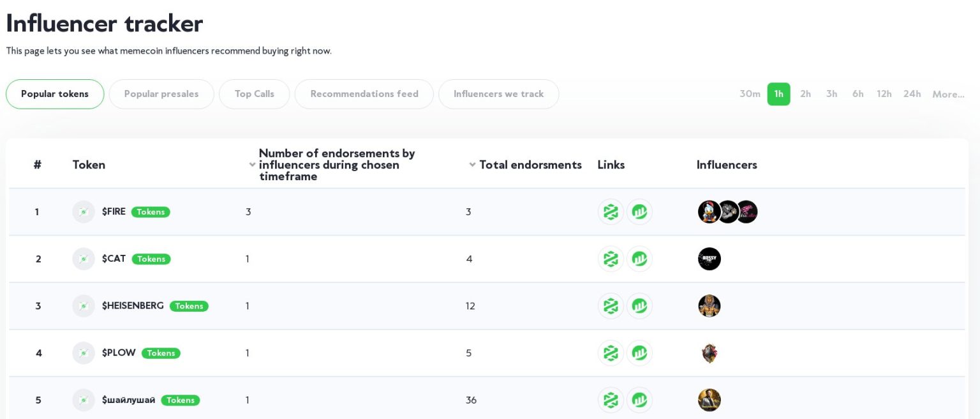This screenshot has height=419, width=980.
Task: Click the token logo icon beside $FIRE
Action: tap(84, 212)
